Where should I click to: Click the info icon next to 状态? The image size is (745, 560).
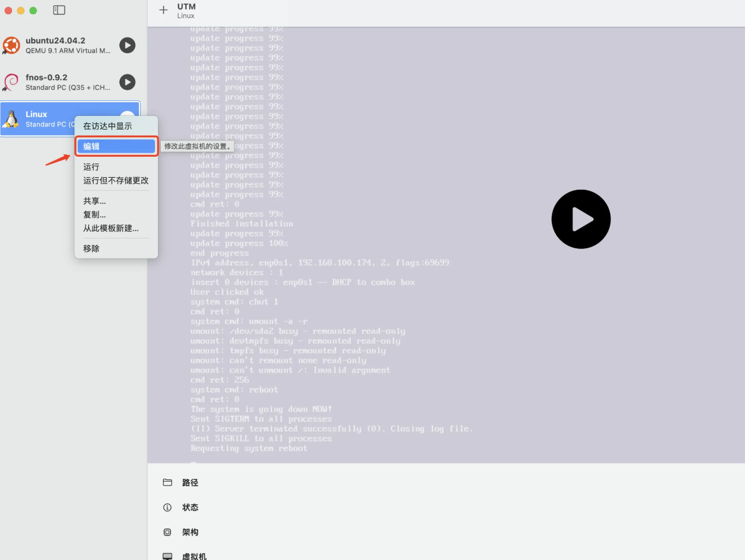click(168, 508)
